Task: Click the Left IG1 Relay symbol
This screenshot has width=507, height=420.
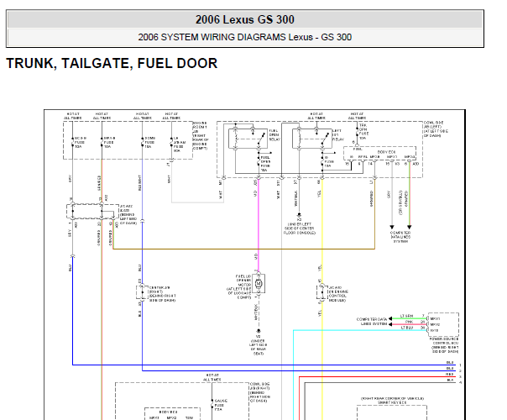Action: tap(311, 139)
